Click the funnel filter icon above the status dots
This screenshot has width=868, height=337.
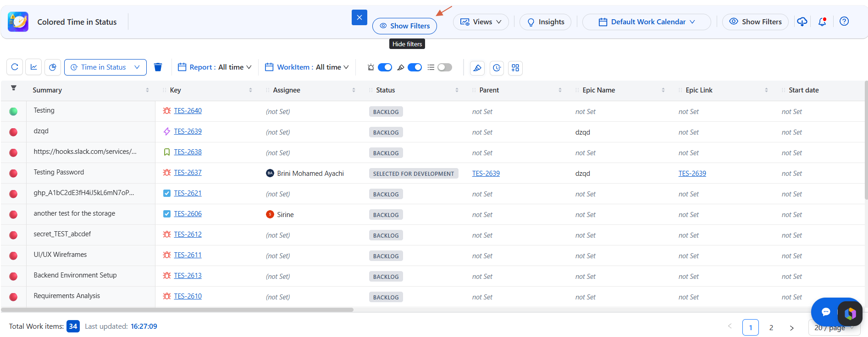coord(14,88)
